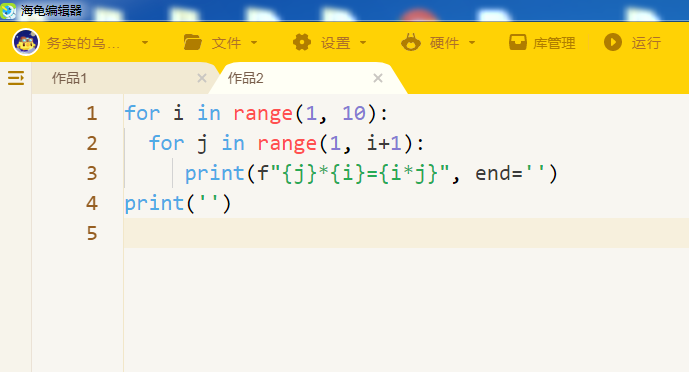Click 'i+1' in line 2 range
Image resolution: width=689 pixels, height=372 pixels.
(x=384, y=143)
